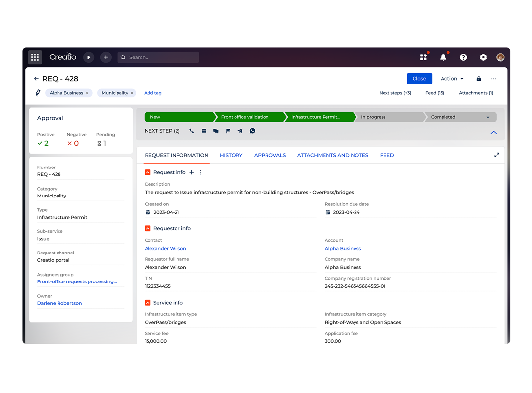The width and height of the screenshot is (532, 393).
Task: Open the app launcher grid menu
Action: point(35,57)
